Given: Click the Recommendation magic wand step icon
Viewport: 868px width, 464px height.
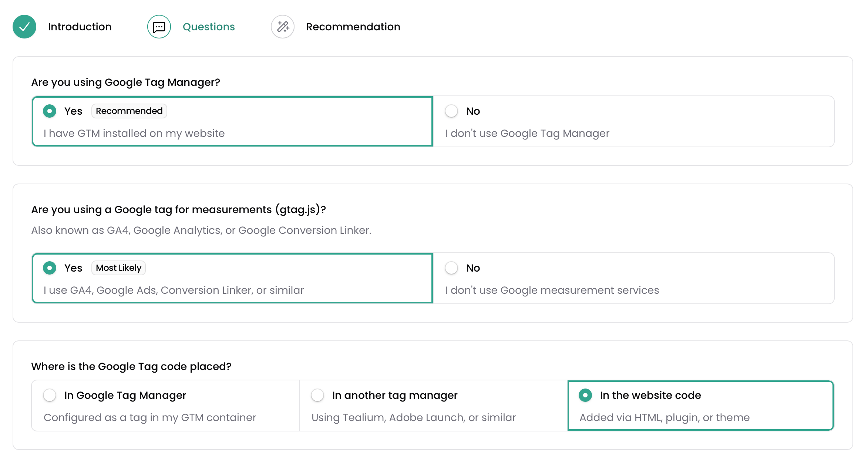Looking at the screenshot, I should (283, 27).
